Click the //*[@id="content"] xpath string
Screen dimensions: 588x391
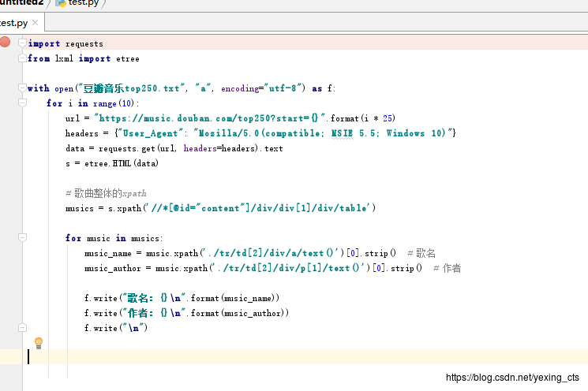click(x=260, y=208)
